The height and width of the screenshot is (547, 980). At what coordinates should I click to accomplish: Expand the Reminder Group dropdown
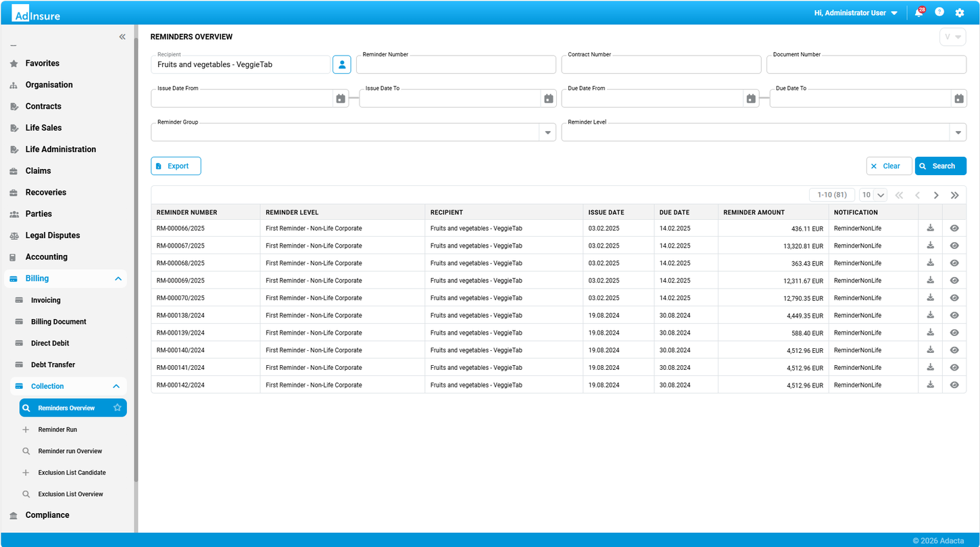547,133
